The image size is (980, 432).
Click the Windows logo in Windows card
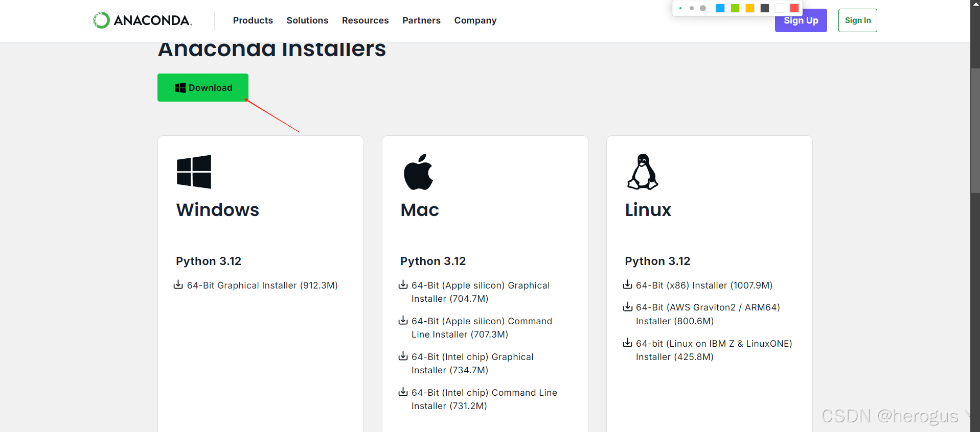[x=194, y=172]
